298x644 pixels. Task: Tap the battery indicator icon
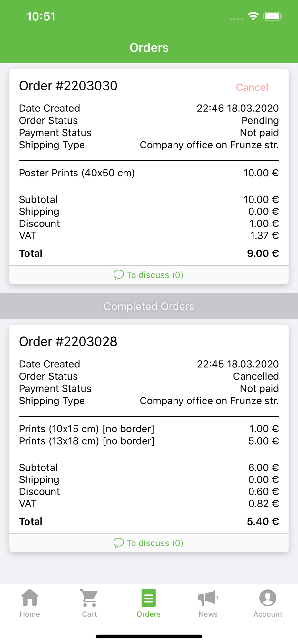(273, 16)
